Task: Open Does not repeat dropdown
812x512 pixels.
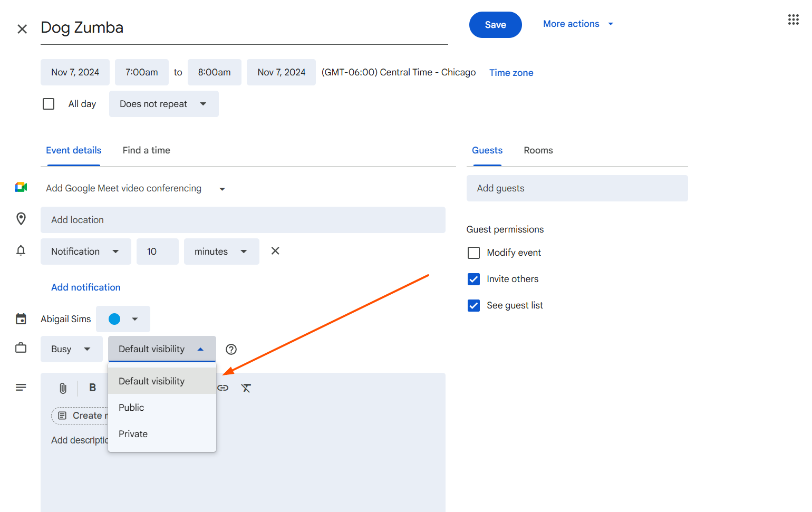Action: click(164, 104)
